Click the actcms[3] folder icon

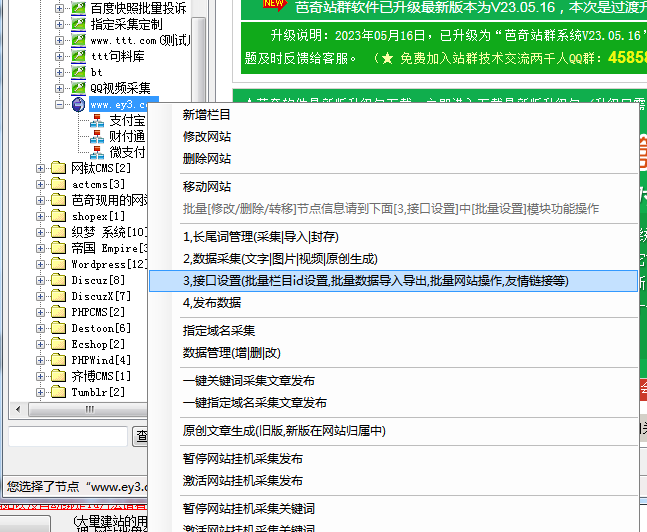tap(59, 184)
